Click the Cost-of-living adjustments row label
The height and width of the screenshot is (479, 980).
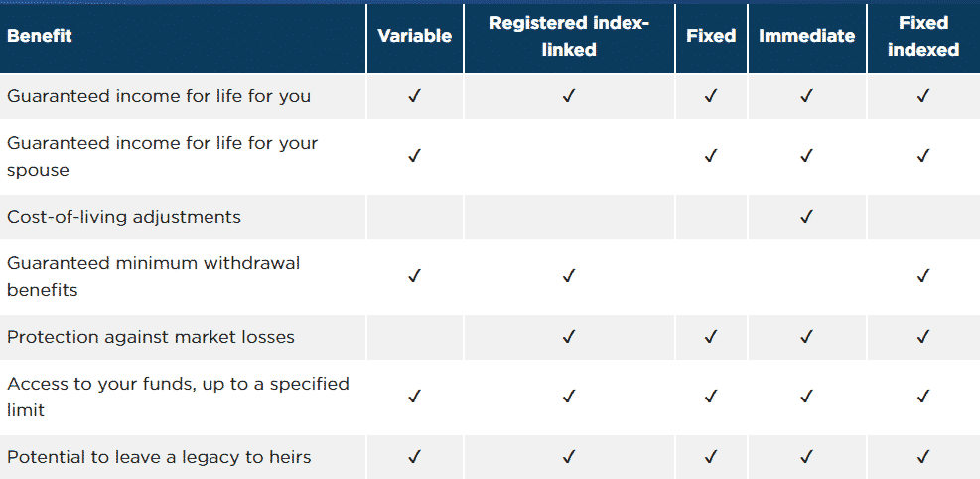[x=124, y=217]
